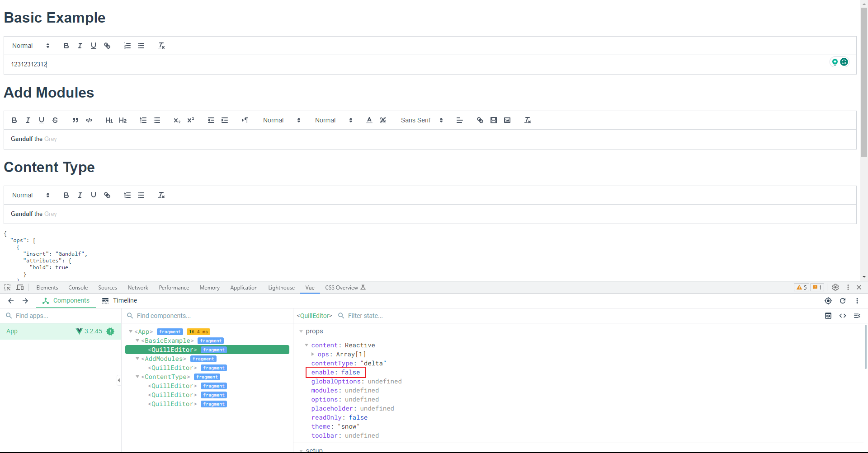Apply Subscript in the Add Modules toolbar
868x453 pixels.
click(177, 120)
